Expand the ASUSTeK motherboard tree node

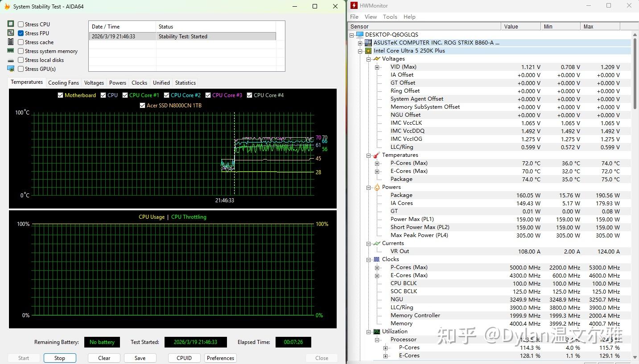coord(360,43)
